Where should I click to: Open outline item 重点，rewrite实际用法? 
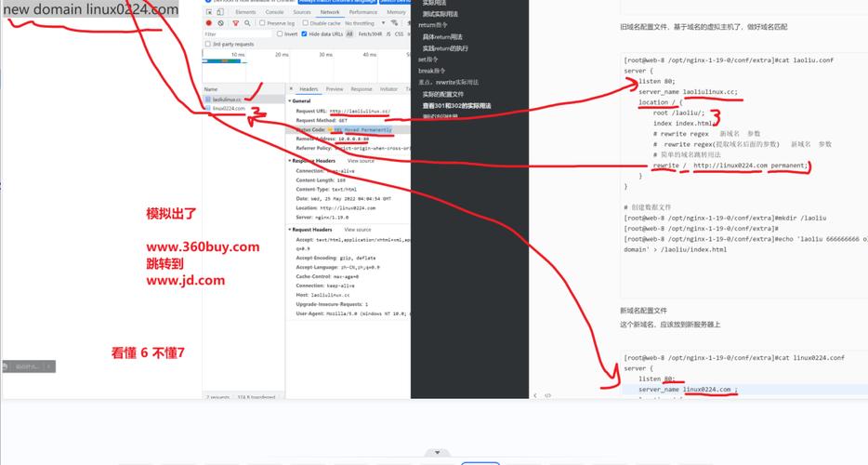coord(448,82)
